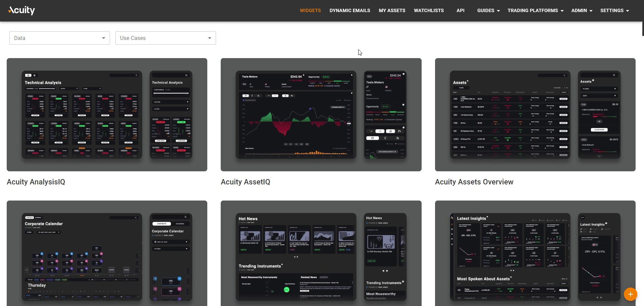
Task: Open Latest Insights widget thumbnail
Action: pos(535,253)
